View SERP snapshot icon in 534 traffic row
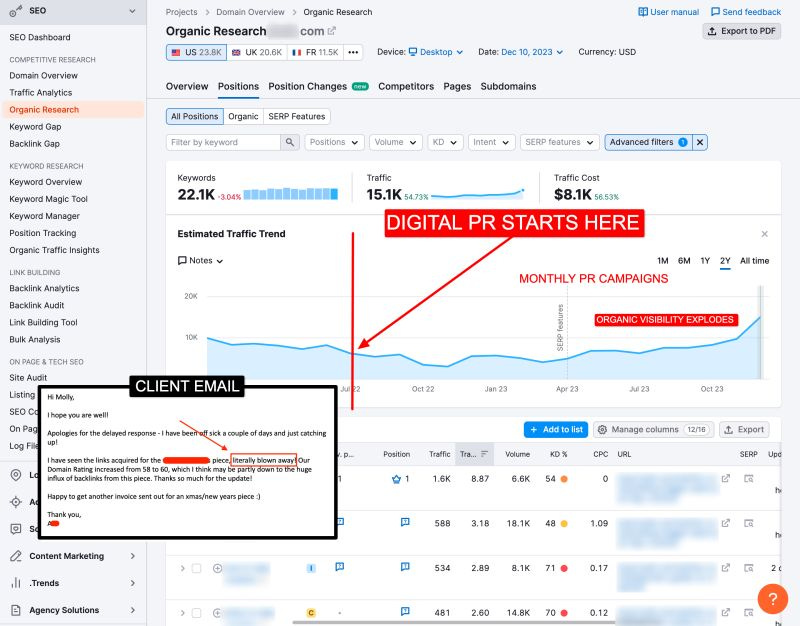 [x=748, y=568]
